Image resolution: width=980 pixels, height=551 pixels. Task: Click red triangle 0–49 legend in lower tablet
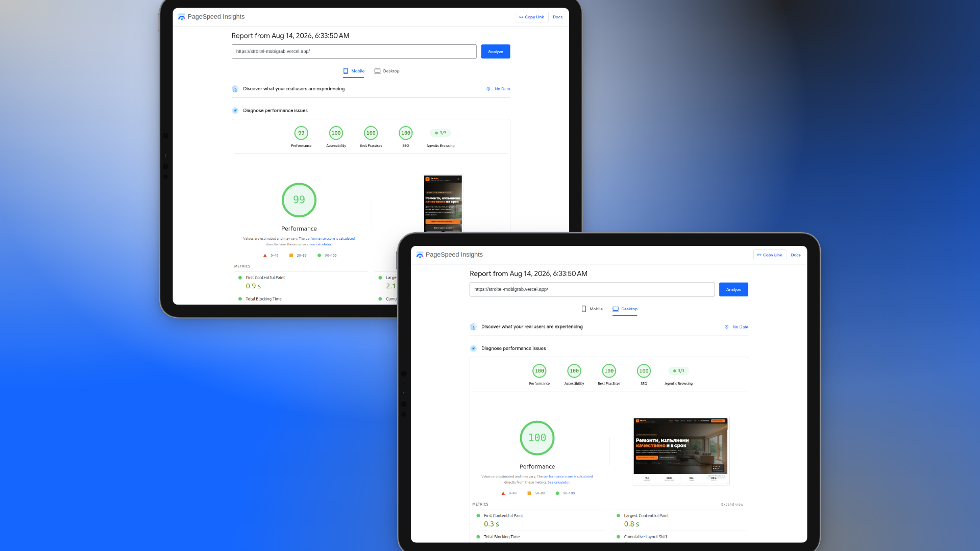click(509, 493)
